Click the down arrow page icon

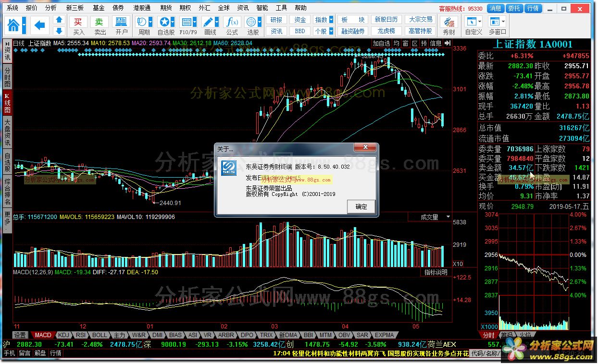coord(59,31)
